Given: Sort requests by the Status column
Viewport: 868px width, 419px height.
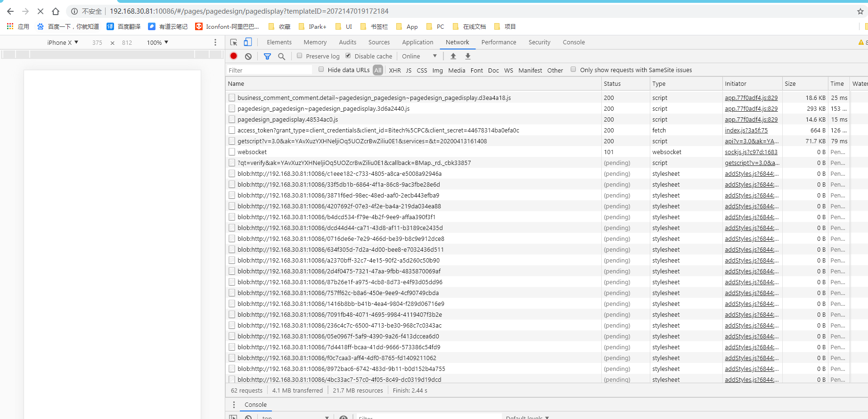Looking at the screenshot, I should pyautogui.click(x=625, y=84).
